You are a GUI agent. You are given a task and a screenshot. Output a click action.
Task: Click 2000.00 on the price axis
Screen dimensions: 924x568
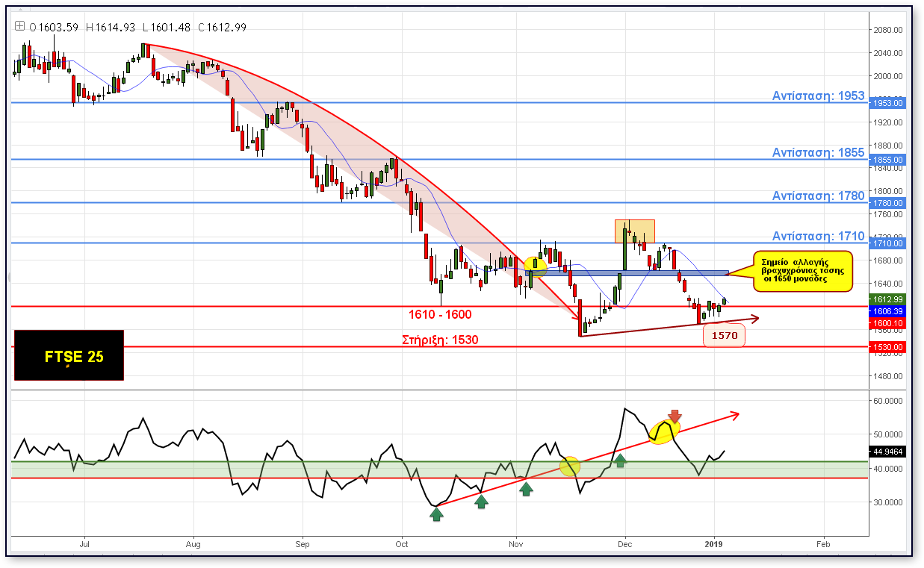(889, 76)
